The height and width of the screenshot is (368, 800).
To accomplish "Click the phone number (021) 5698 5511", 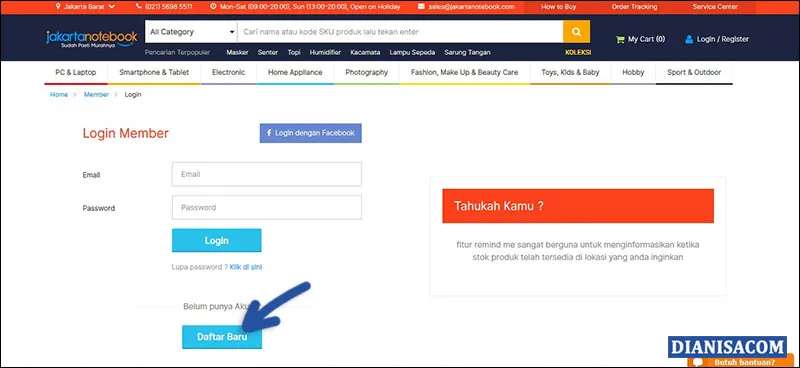I will [x=169, y=7].
